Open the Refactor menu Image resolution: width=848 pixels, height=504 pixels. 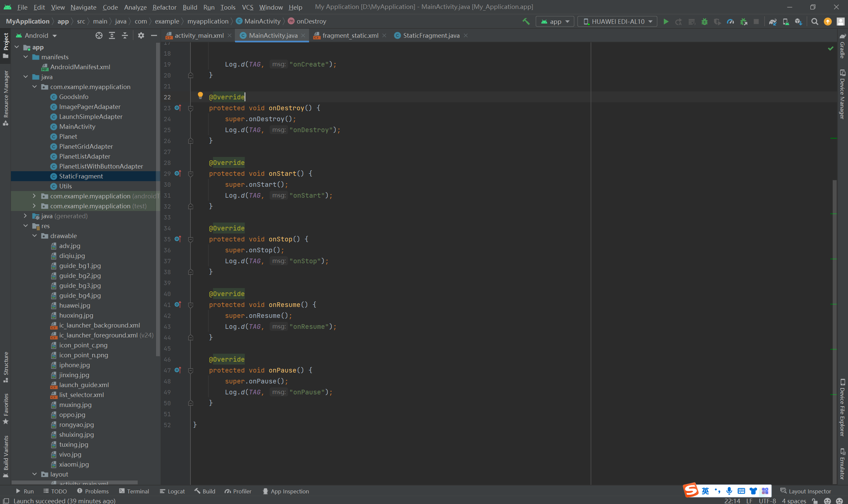(x=164, y=7)
